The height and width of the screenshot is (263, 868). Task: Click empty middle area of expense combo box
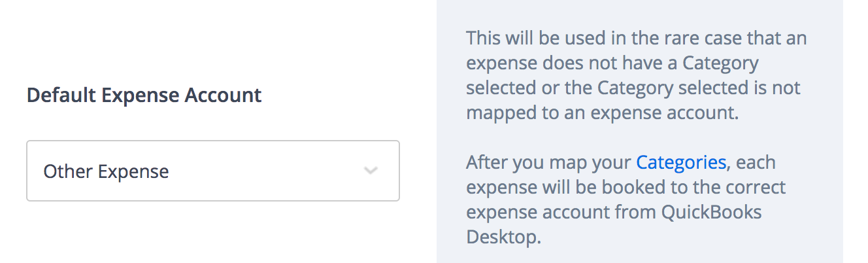pyautogui.click(x=261, y=171)
